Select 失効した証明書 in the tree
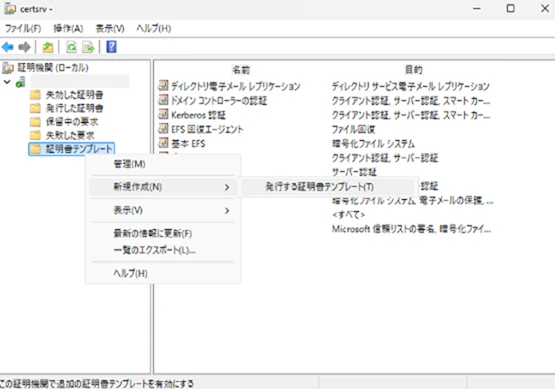Image resolution: width=555 pixels, height=389 pixels. pyautogui.click(x=74, y=95)
